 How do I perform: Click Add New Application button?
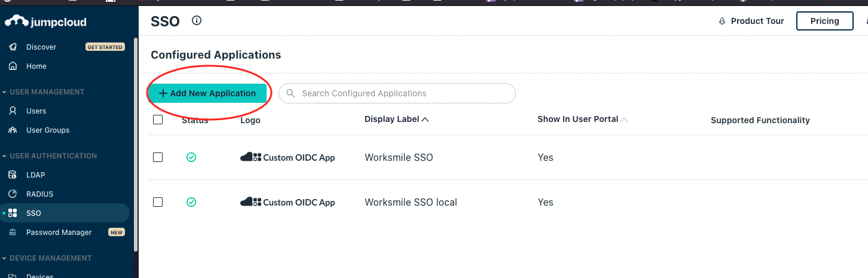pos(207,93)
